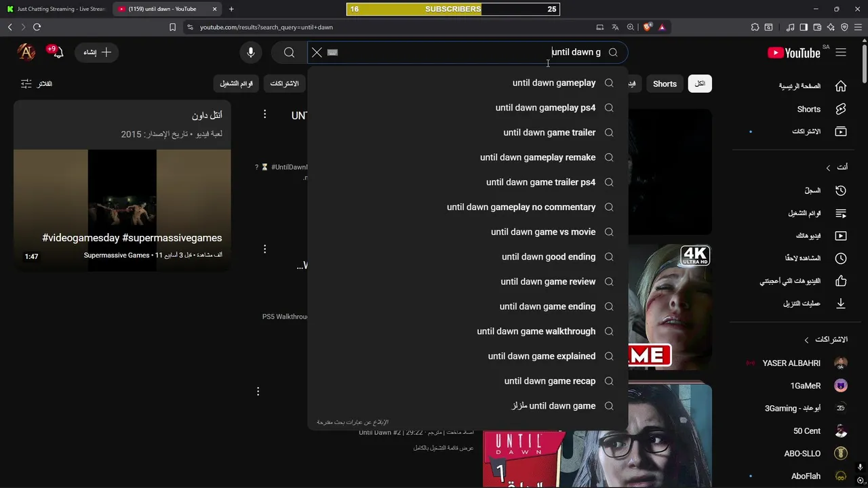Open a new browser tab
This screenshot has width=868, height=488.
point(231,9)
